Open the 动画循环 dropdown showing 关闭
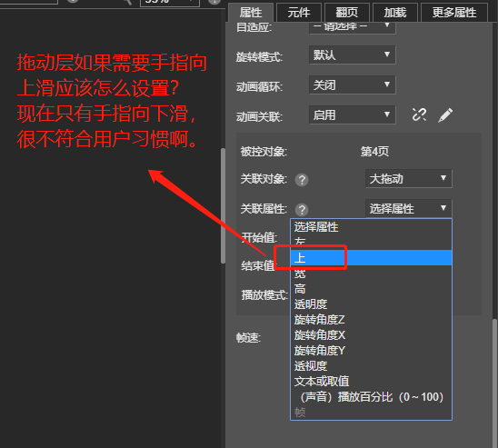The width and height of the screenshot is (498, 448). (353, 85)
